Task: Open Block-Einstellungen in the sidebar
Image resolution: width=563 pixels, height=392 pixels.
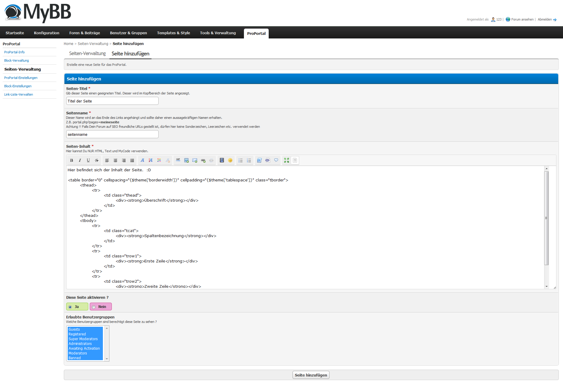Action: point(18,86)
